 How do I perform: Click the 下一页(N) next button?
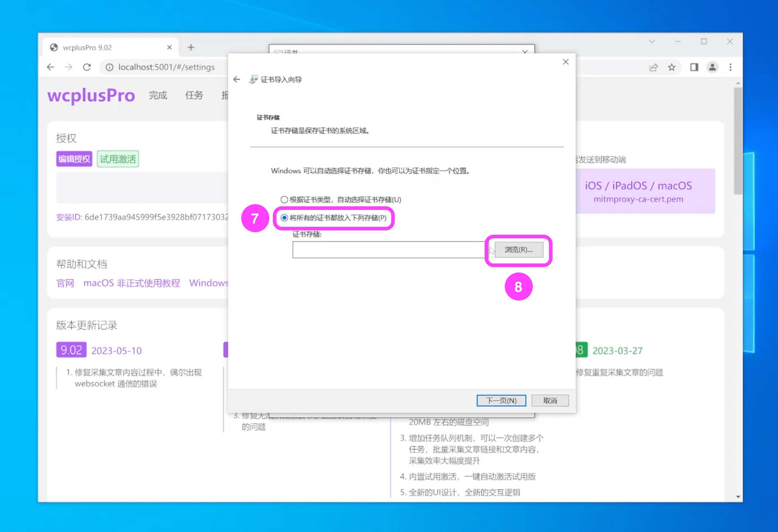point(501,400)
